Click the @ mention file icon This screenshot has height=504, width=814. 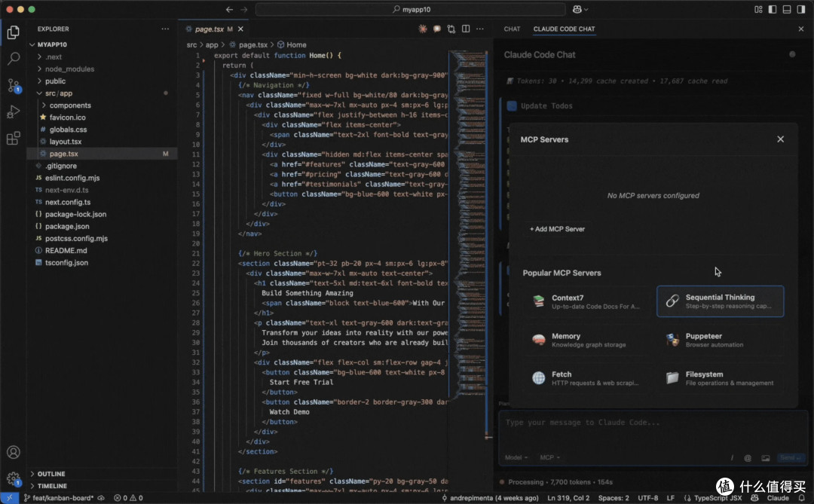748,458
